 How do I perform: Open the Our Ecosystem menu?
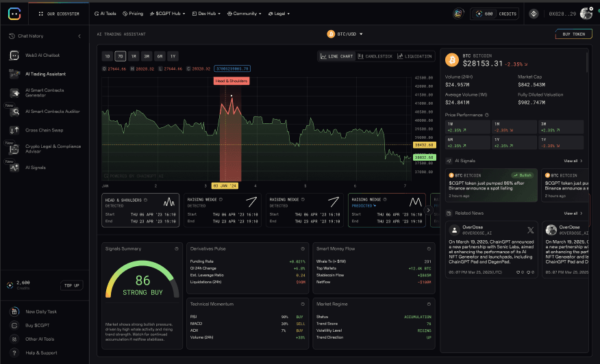[60, 14]
